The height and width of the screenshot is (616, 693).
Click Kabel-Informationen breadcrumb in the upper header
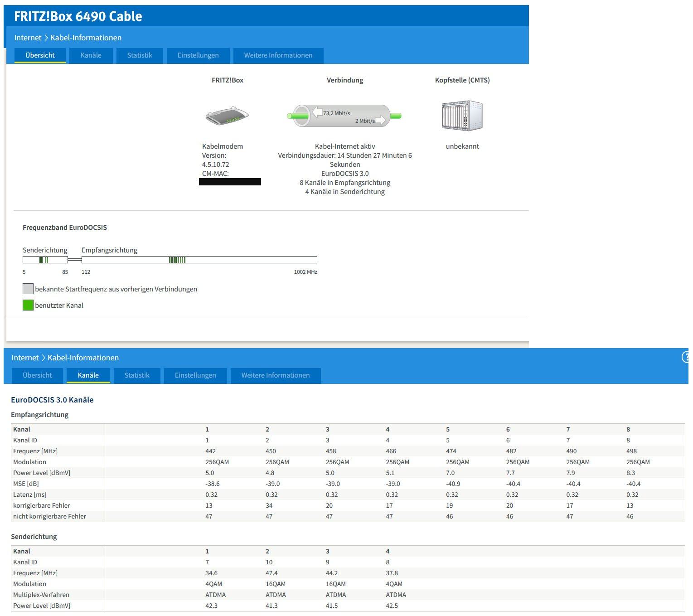coord(86,38)
